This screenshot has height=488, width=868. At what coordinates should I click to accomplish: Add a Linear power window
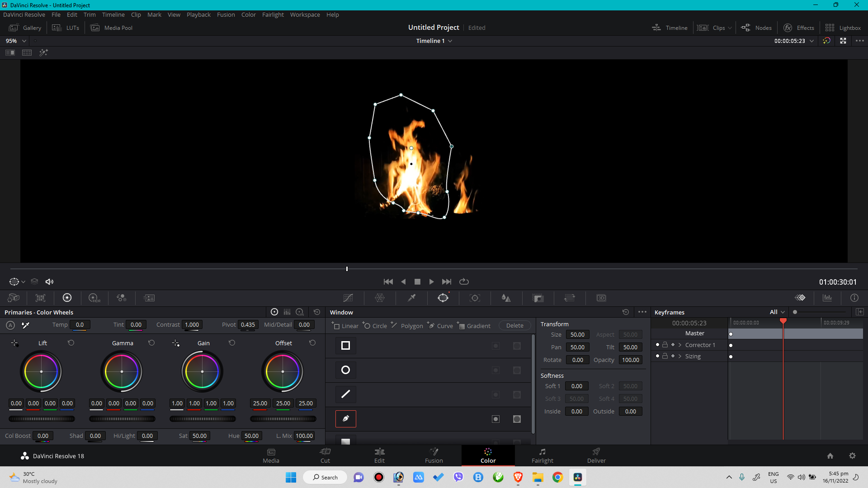point(345,325)
